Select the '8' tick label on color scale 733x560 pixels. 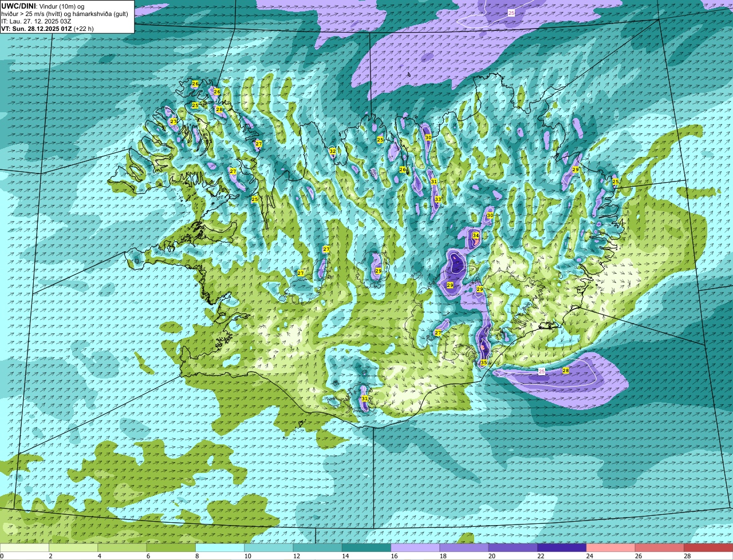click(x=196, y=555)
